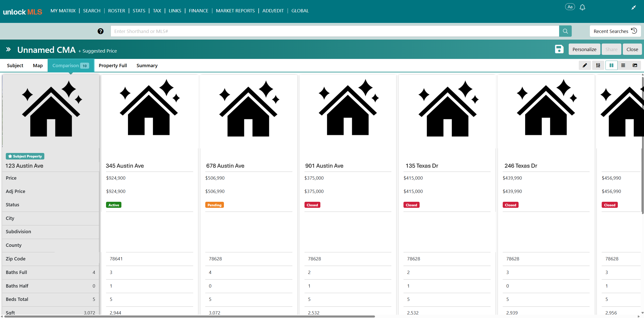Select the Comparison tab
Viewport: 644px width, 318px height.
tap(71, 65)
